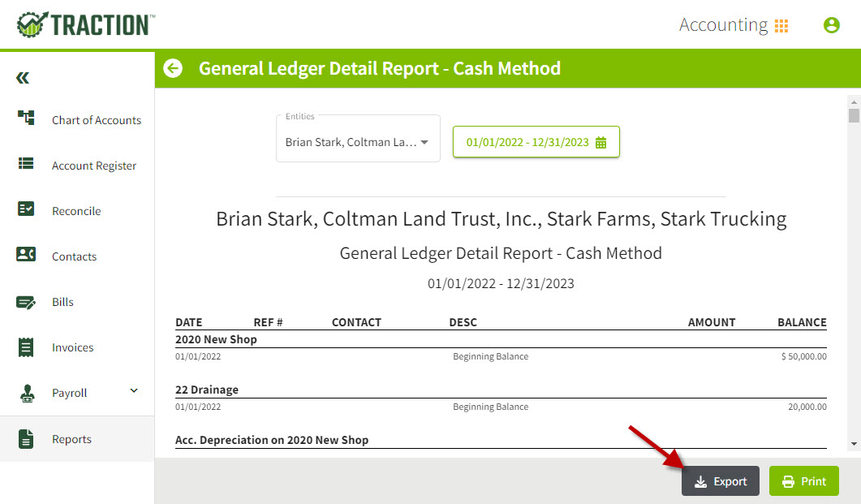Click the Traction logo
The height and width of the screenshot is (504, 861).
pos(84,24)
